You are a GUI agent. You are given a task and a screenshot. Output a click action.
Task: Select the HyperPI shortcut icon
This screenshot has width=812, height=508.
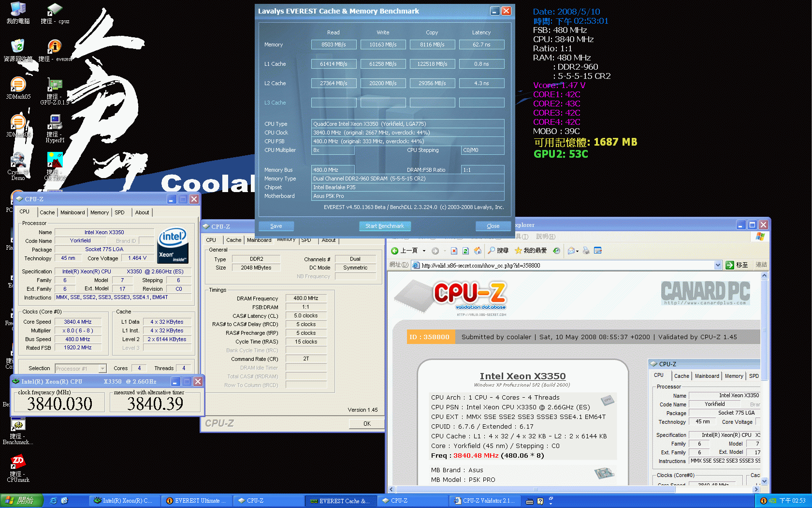pos(55,129)
